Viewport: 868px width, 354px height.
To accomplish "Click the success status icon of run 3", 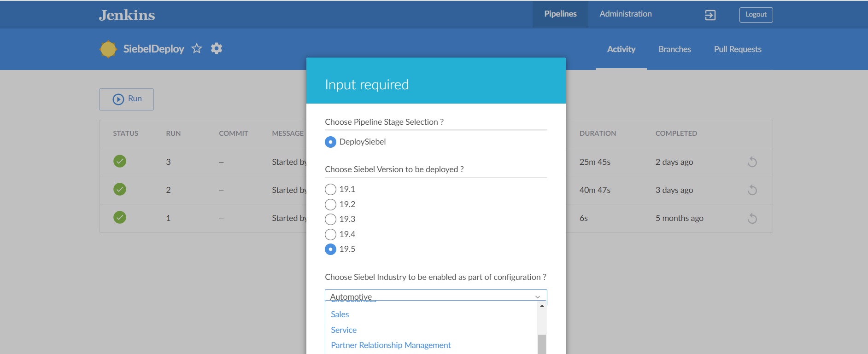I will pyautogui.click(x=120, y=161).
